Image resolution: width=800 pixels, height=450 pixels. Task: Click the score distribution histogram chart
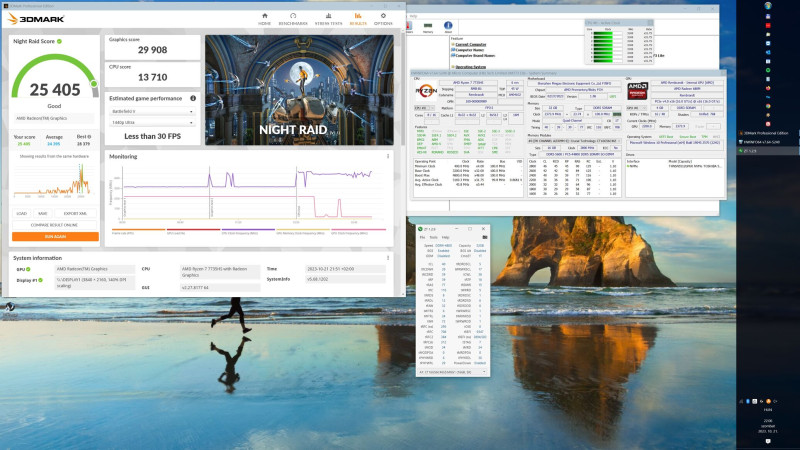tap(54, 179)
